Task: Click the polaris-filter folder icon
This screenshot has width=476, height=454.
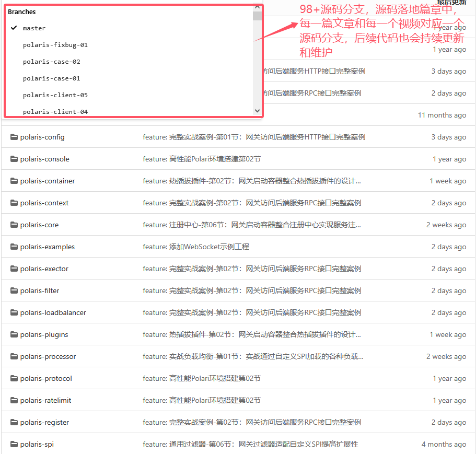Action: click(x=14, y=290)
